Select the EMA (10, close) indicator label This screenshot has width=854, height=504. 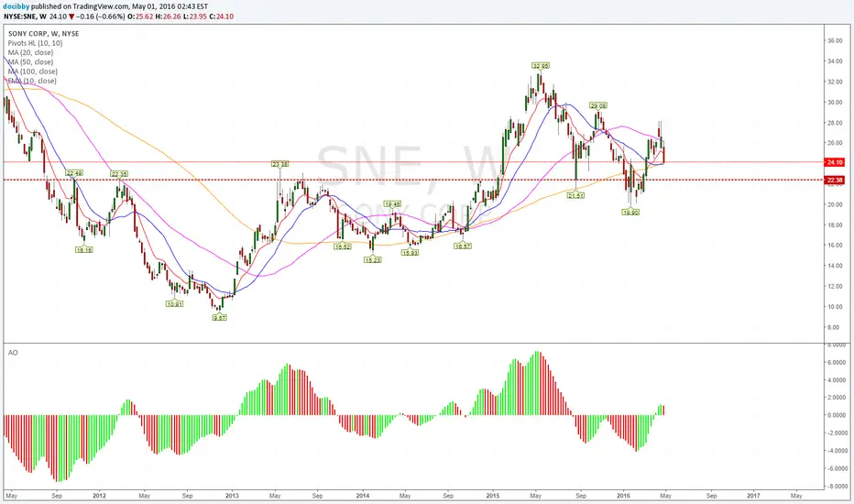click(x=32, y=81)
